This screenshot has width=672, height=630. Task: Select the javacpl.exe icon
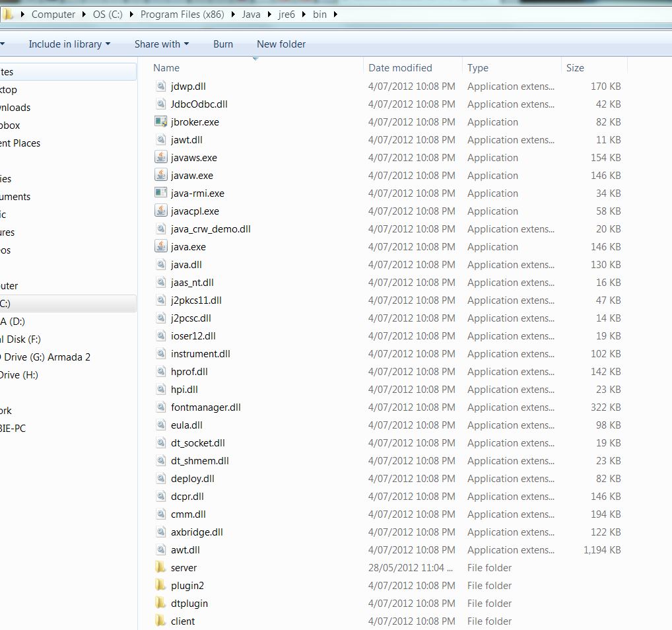point(160,211)
